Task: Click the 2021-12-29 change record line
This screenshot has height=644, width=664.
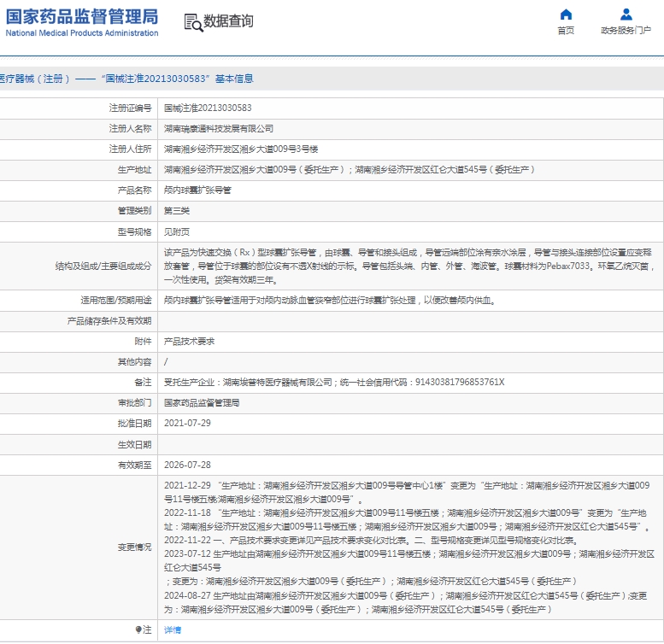Action: pos(407,492)
